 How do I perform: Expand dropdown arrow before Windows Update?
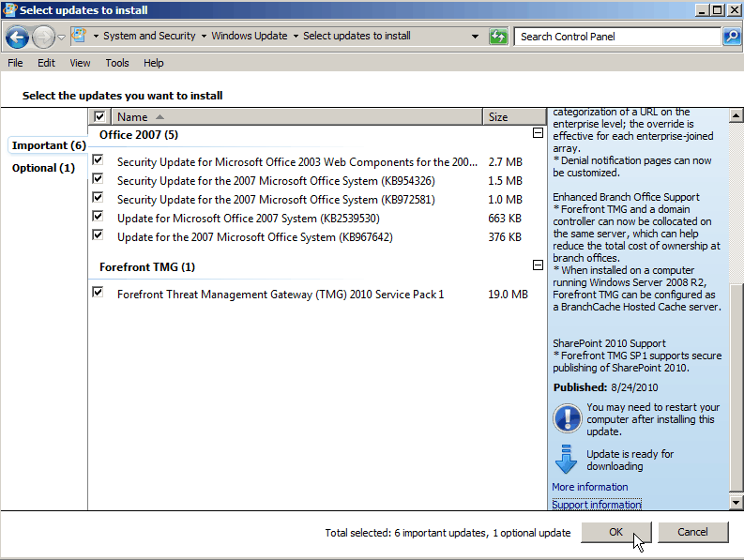pos(204,36)
